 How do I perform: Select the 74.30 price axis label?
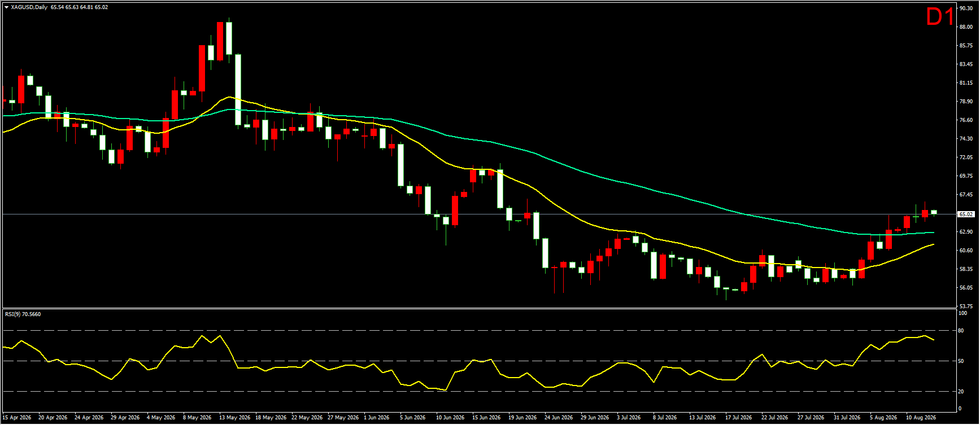coord(966,139)
